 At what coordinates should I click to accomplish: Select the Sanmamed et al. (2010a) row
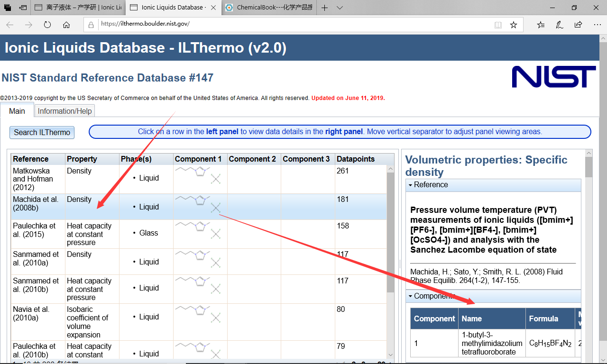[199, 262]
